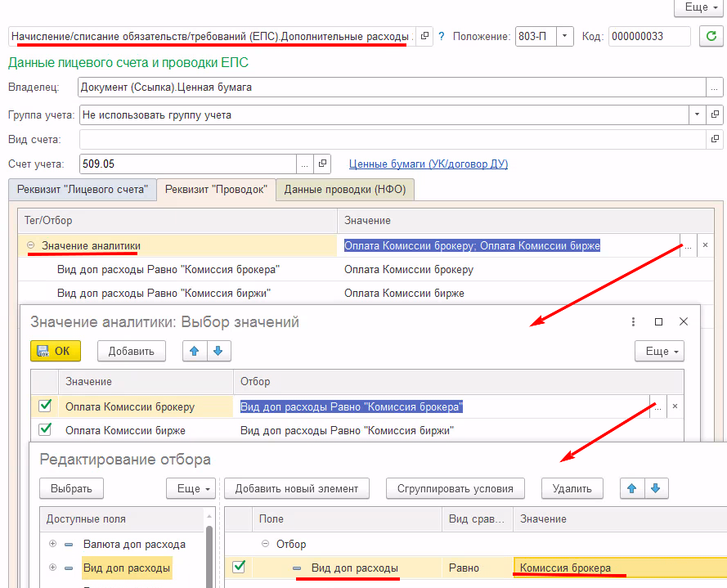
Task: Uncheck the Оплата Комиссии бирже checkbox
Action: click(x=45, y=429)
